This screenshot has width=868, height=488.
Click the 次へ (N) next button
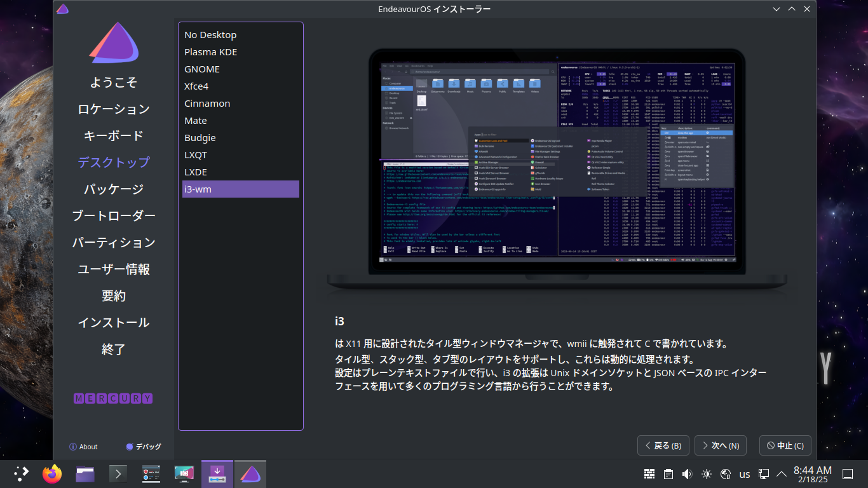720,445
